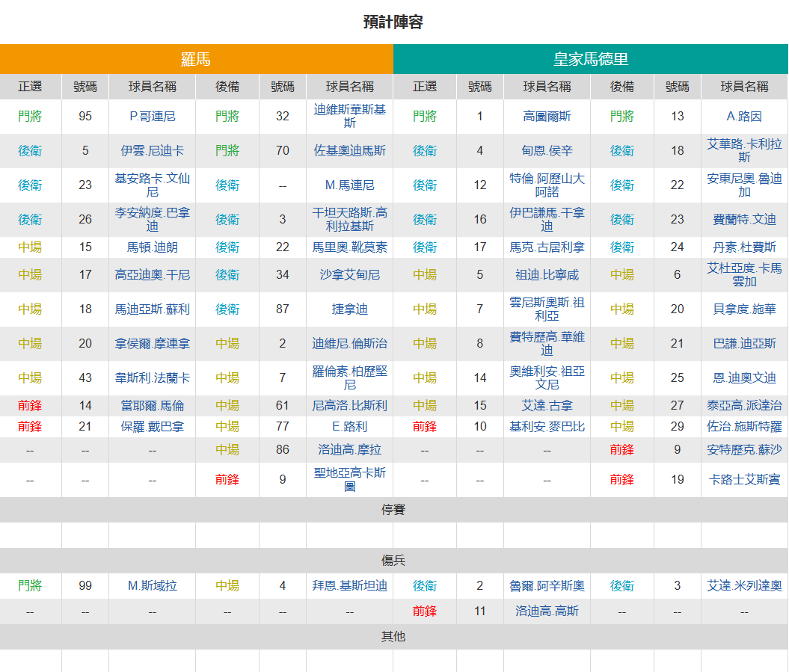This screenshot has width=789, height=672.
Task: Open 韋斯利.法蘭卡 profile link
Action: pos(152,377)
